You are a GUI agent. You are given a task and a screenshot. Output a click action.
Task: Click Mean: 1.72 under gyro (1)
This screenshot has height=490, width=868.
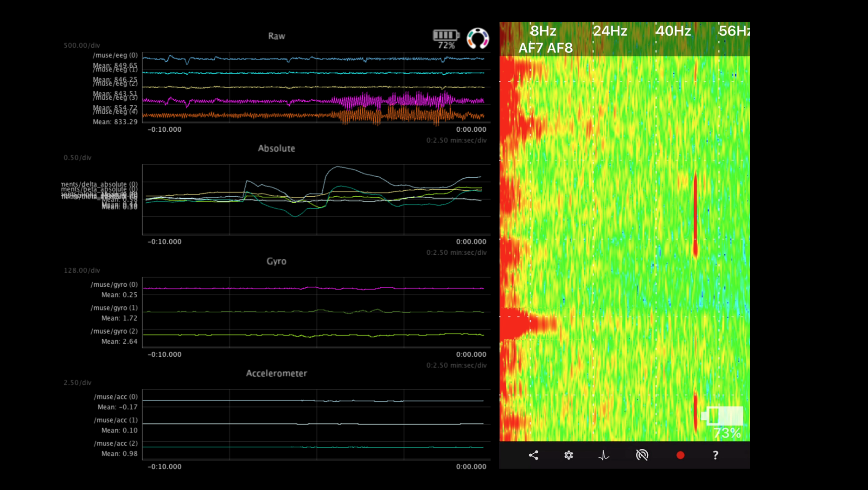(x=119, y=318)
